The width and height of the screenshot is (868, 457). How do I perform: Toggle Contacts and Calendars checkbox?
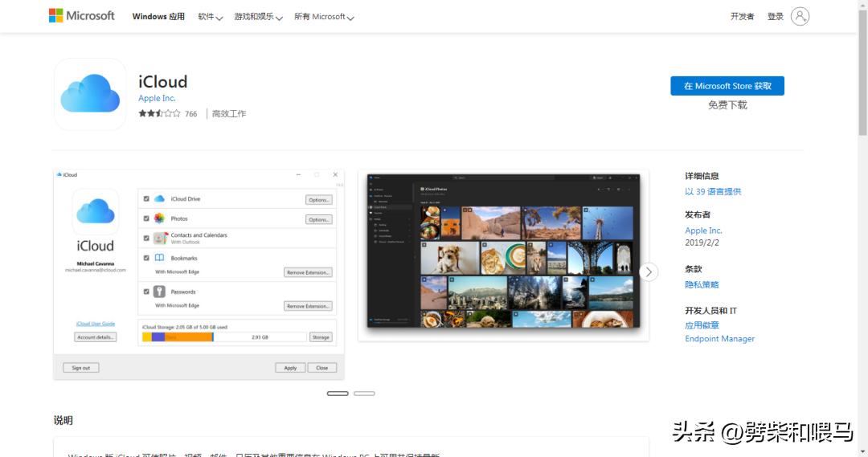click(146, 239)
